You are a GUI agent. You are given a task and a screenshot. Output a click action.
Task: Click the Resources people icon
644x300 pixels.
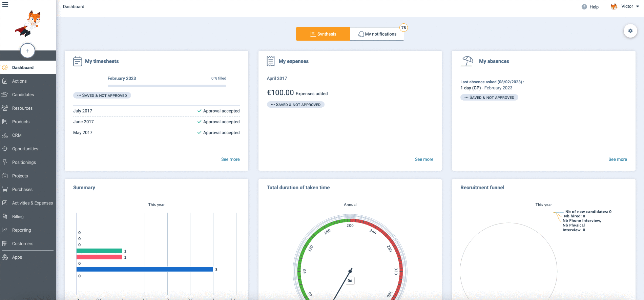(5, 108)
